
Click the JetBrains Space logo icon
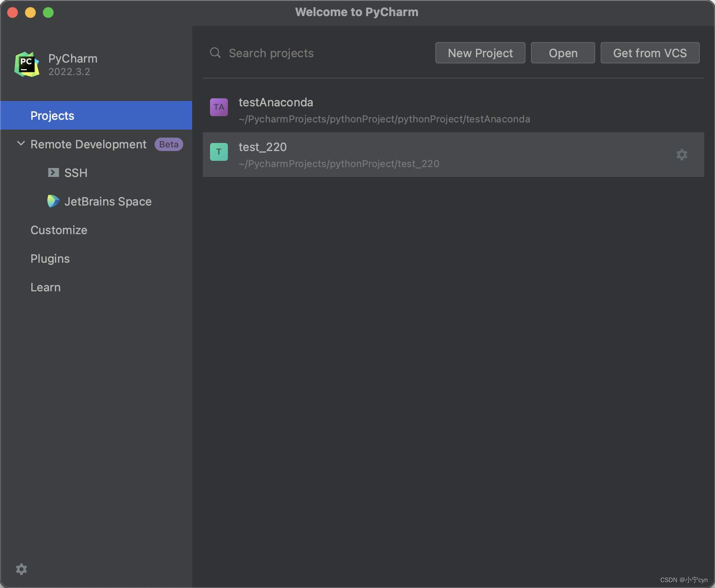point(53,201)
